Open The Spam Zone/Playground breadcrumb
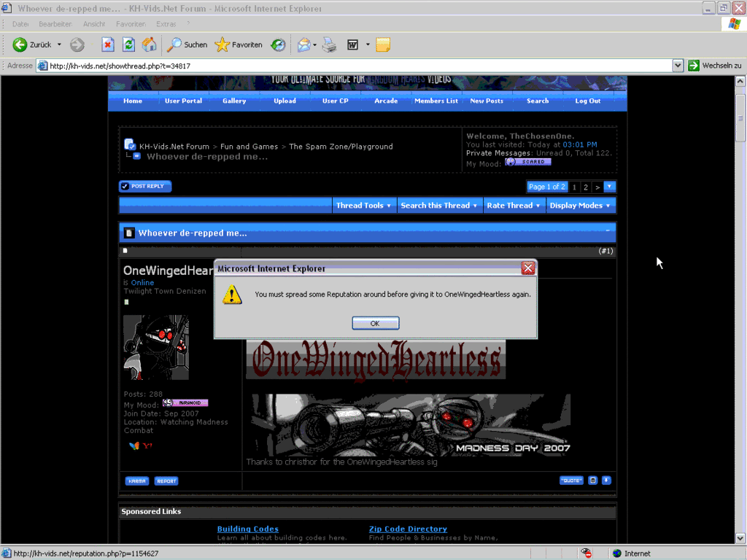The image size is (747, 560). 341,147
